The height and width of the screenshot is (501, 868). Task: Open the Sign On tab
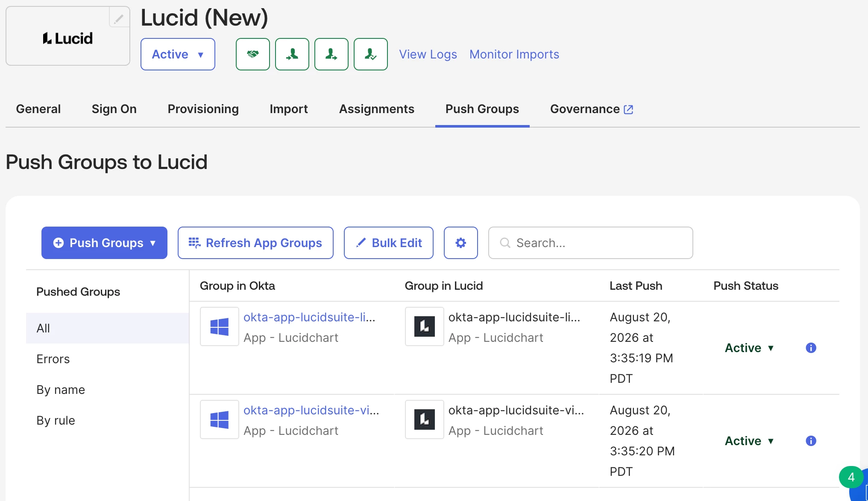tap(114, 109)
